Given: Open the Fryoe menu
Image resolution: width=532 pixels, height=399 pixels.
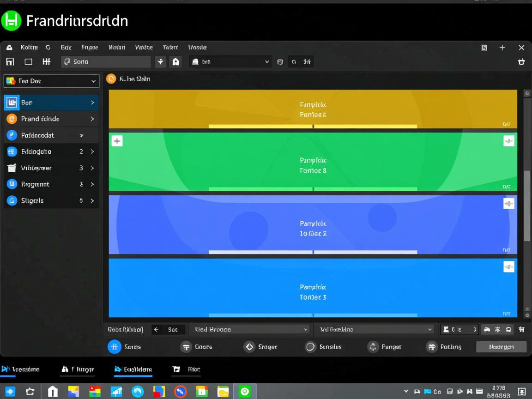Looking at the screenshot, I should tap(90, 48).
